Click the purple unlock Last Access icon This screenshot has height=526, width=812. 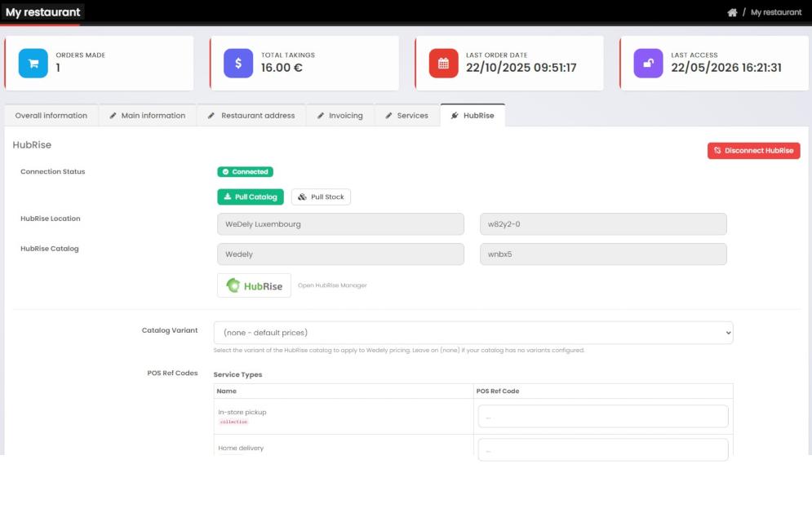tap(648, 63)
